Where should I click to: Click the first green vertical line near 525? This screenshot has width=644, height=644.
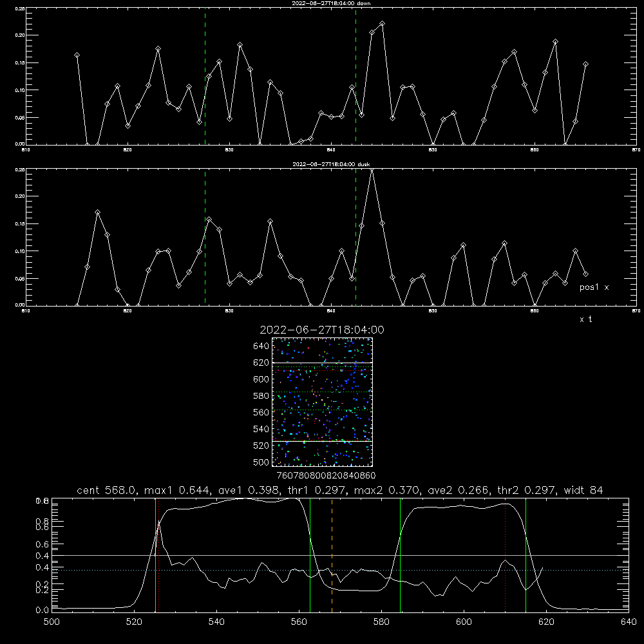click(155, 555)
